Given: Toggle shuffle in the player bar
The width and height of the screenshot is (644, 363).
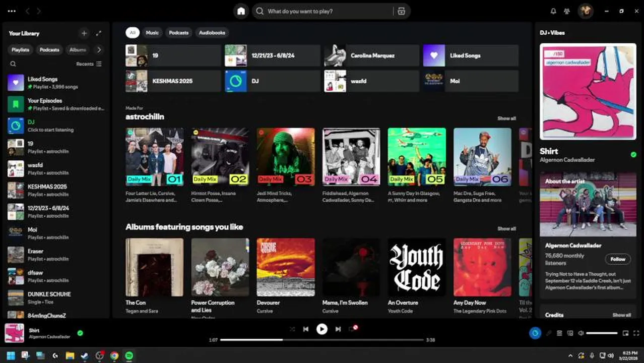Looking at the screenshot, I should tap(292, 329).
